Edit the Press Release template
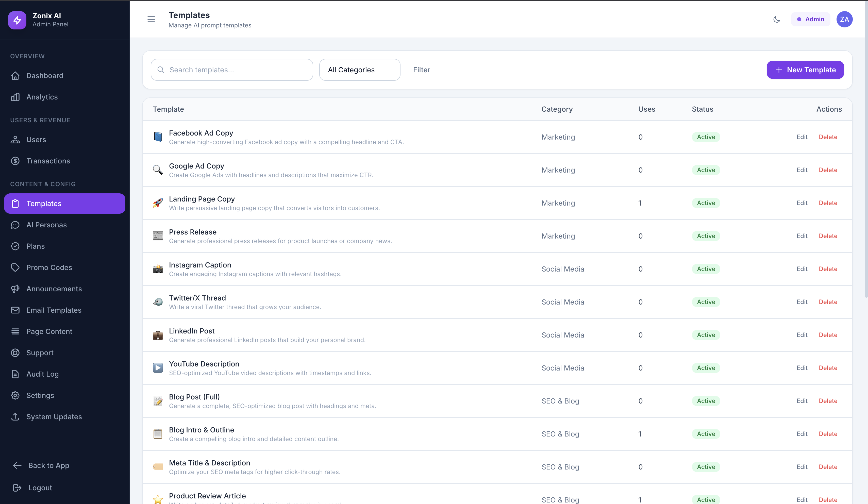Image resolution: width=868 pixels, height=504 pixels. [x=802, y=236]
